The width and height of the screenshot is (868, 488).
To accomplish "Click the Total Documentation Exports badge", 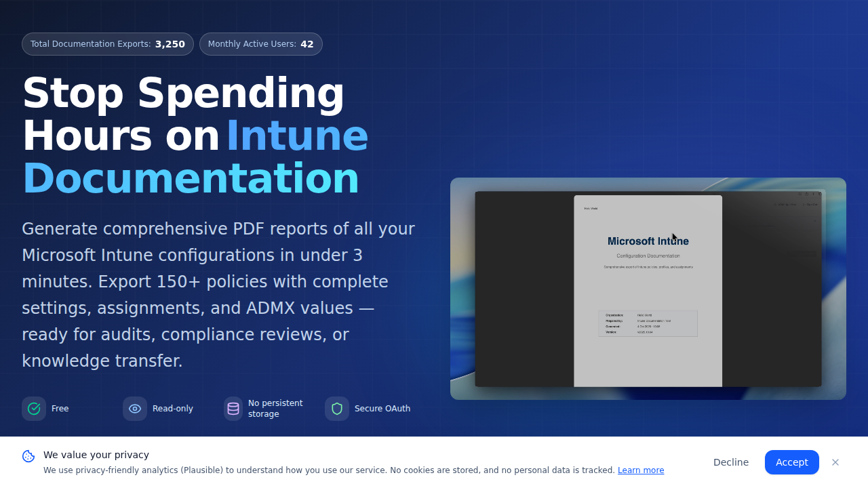I will click(x=108, y=44).
